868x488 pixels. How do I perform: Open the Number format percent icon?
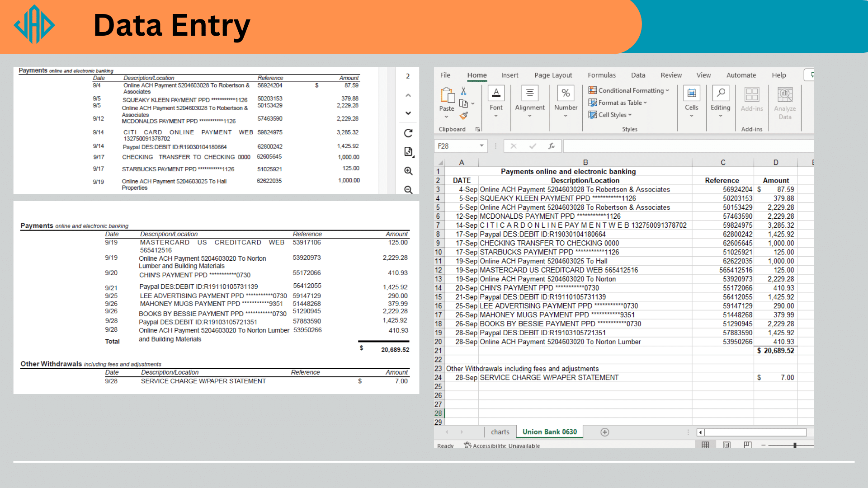pos(566,94)
